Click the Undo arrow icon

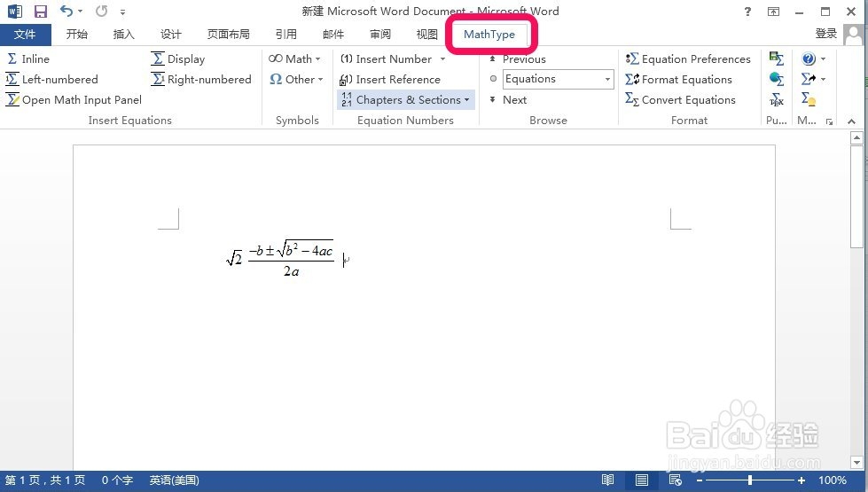coord(66,11)
